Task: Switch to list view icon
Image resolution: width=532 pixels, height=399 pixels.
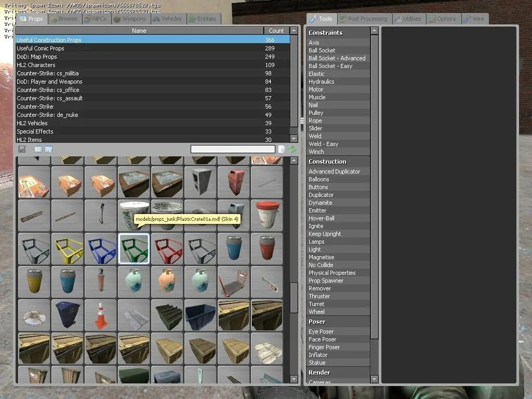Action: coord(38,149)
